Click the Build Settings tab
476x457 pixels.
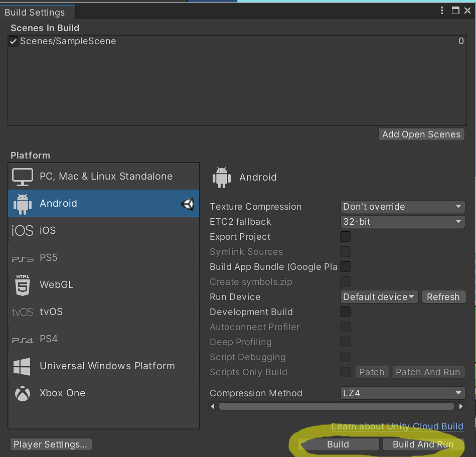(x=35, y=13)
